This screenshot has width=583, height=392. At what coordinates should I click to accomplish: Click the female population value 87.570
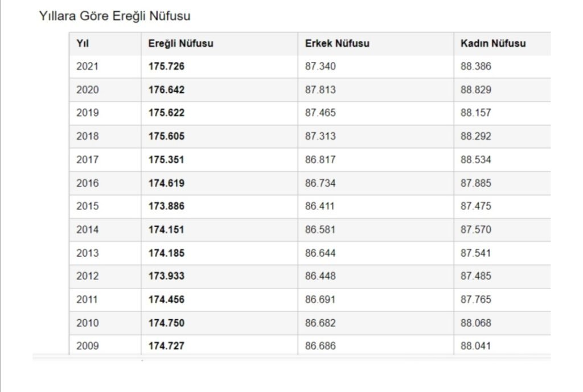(475, 230)
